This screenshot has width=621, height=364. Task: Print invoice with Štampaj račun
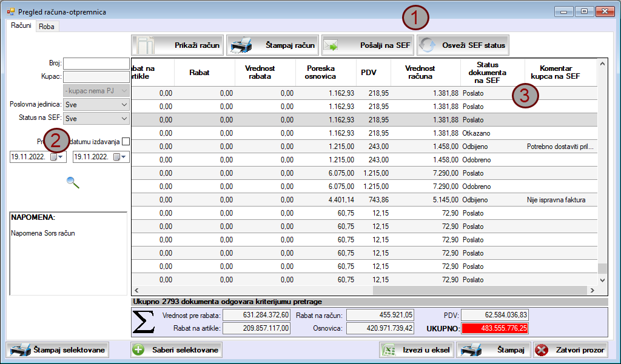click(x=272, y=45)
